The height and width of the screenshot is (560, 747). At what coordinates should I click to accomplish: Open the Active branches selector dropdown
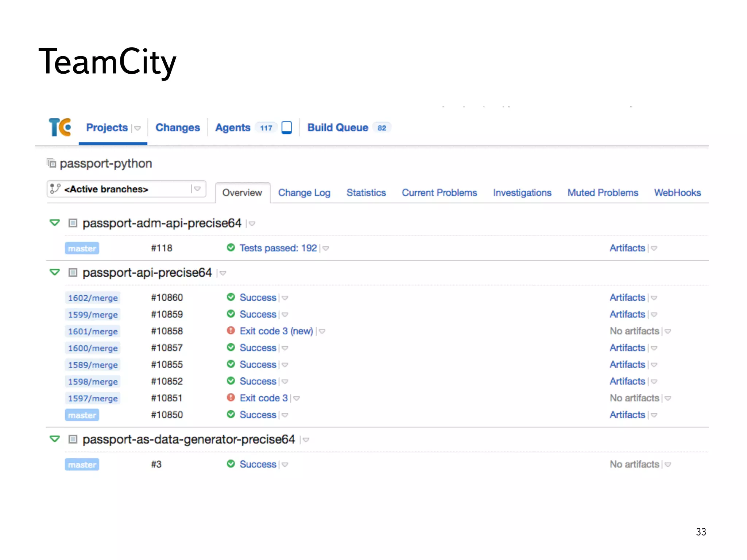pyautogui.click(x=197, y=189)
